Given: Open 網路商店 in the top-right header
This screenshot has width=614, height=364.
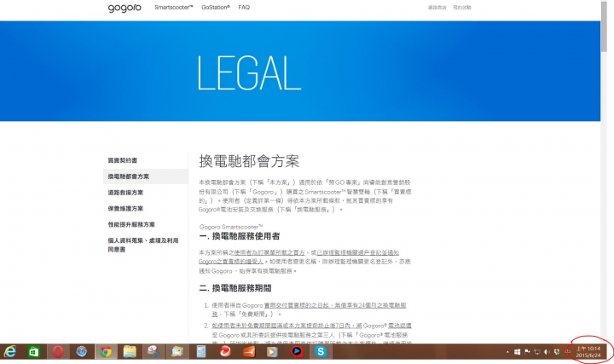Looking at the screenshot, I should click(437, 8).
